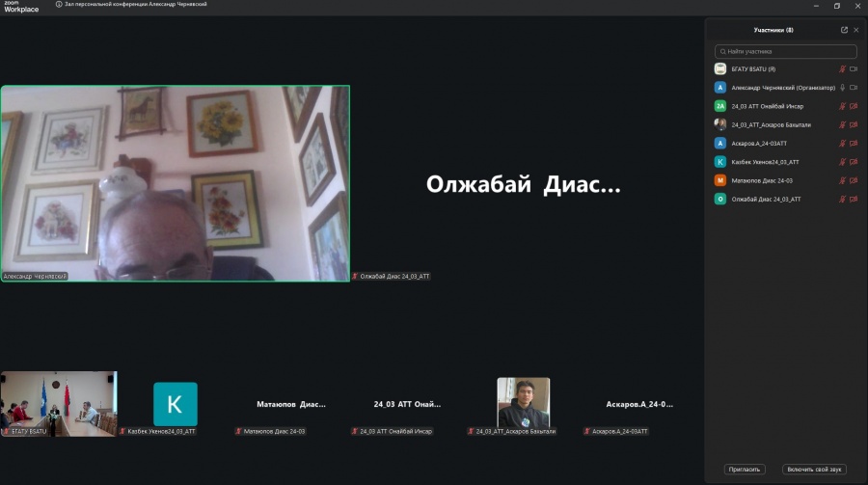Click muted mic icon for Казбек Укенов24_03_АТТ

[842, 162]
